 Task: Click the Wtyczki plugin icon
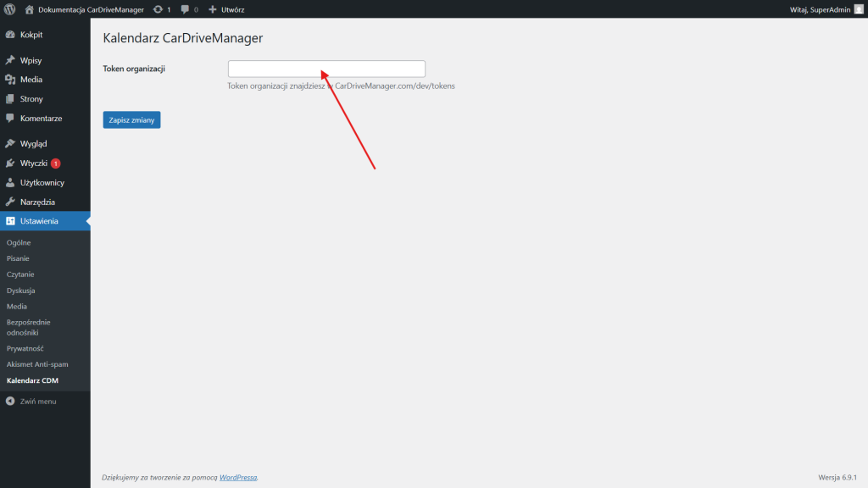coord(10,164)
